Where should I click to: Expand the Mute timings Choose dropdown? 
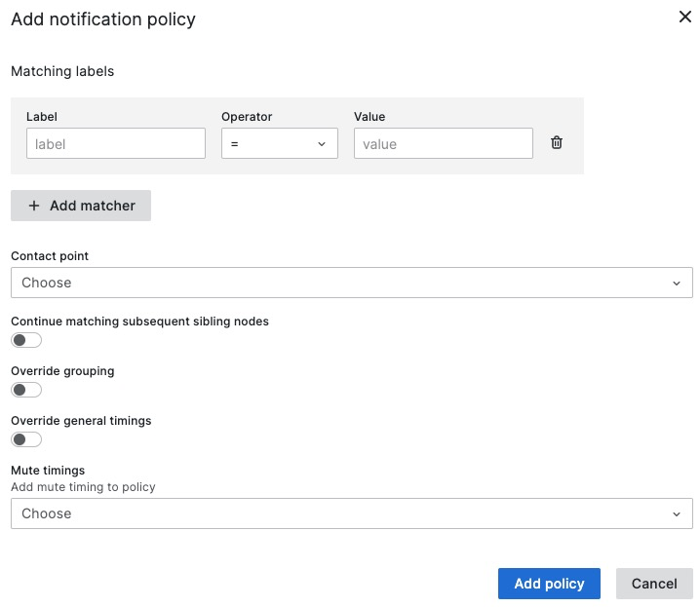pos(352,513)
